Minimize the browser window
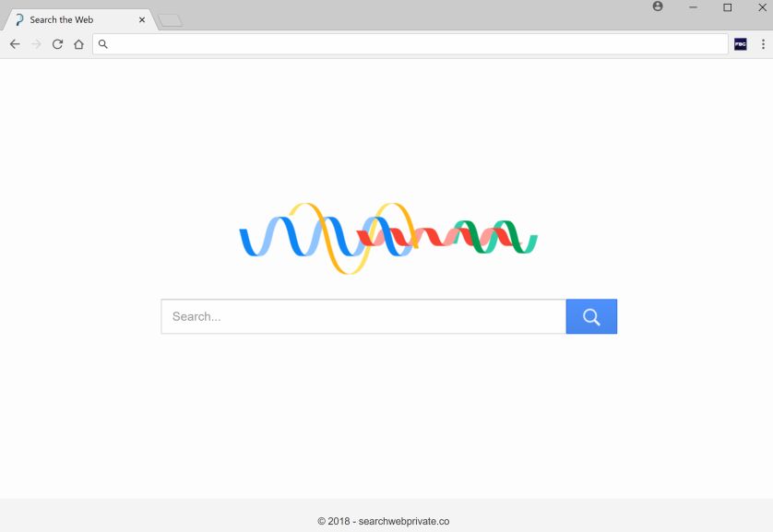Image resolution: width=773 pixels, height=532 pixels. pos(693,7)
